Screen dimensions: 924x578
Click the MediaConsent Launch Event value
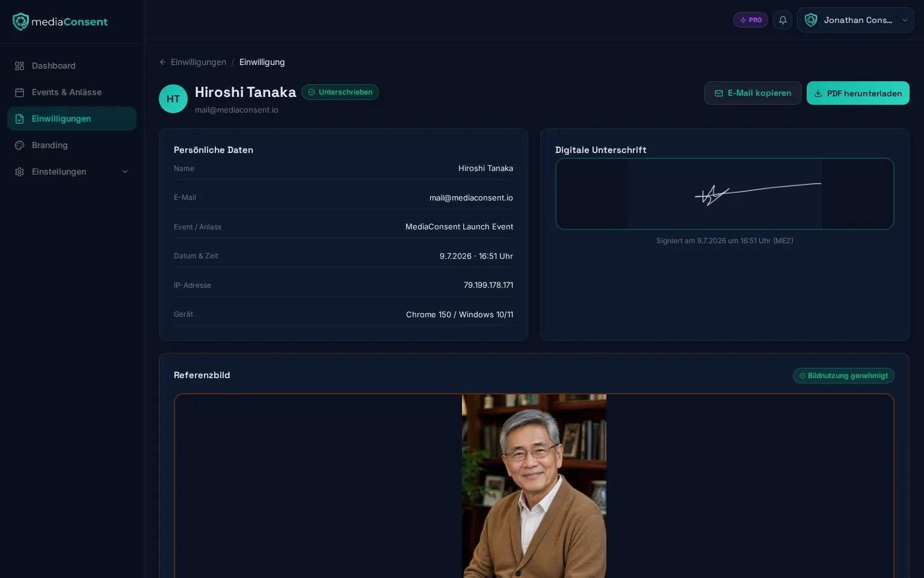[x=460, y=227]
